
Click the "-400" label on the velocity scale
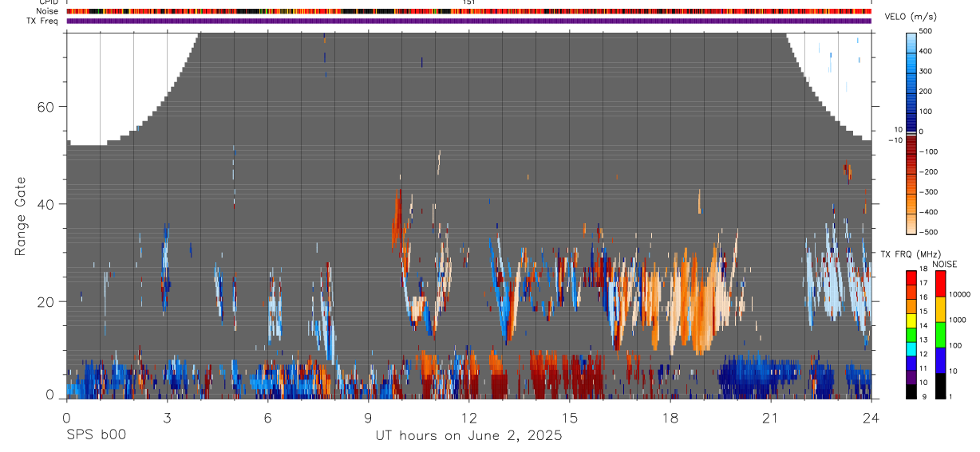point(927,212)
